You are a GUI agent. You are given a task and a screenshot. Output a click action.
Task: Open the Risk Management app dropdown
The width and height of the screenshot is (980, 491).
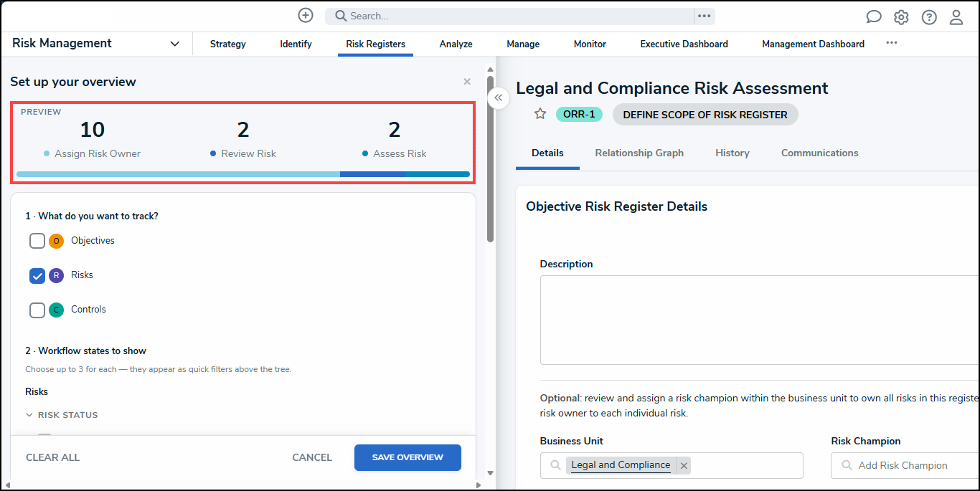click(x=96, y=44)
